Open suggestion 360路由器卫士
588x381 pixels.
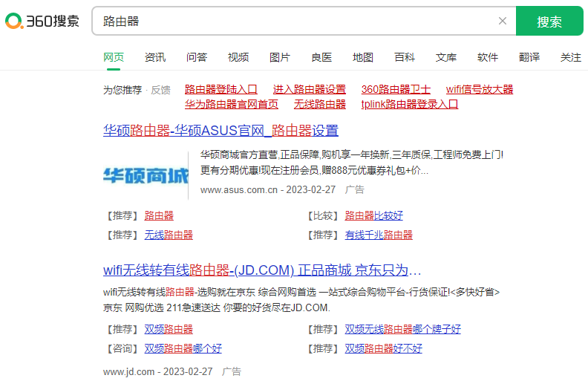(396, 89)
